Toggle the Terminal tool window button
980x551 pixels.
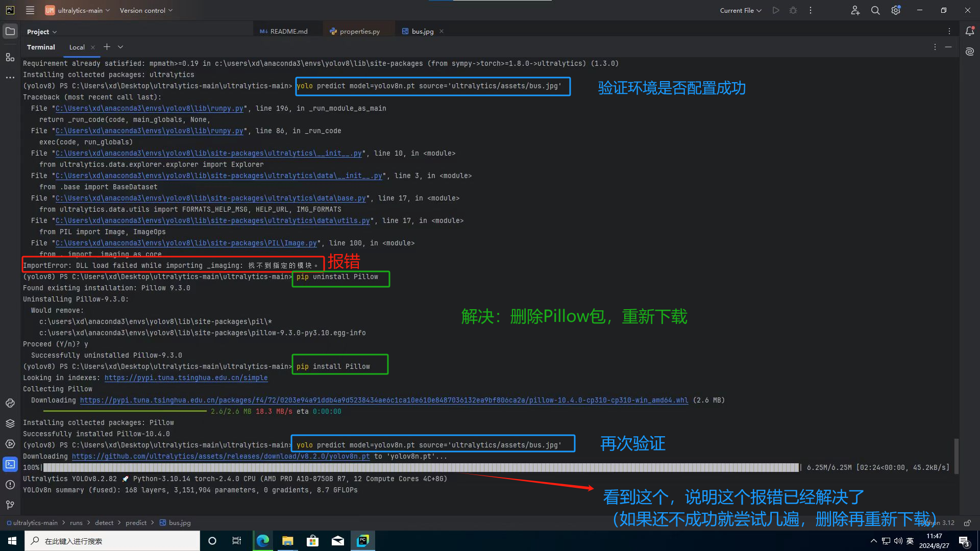(x=10, y=464)
